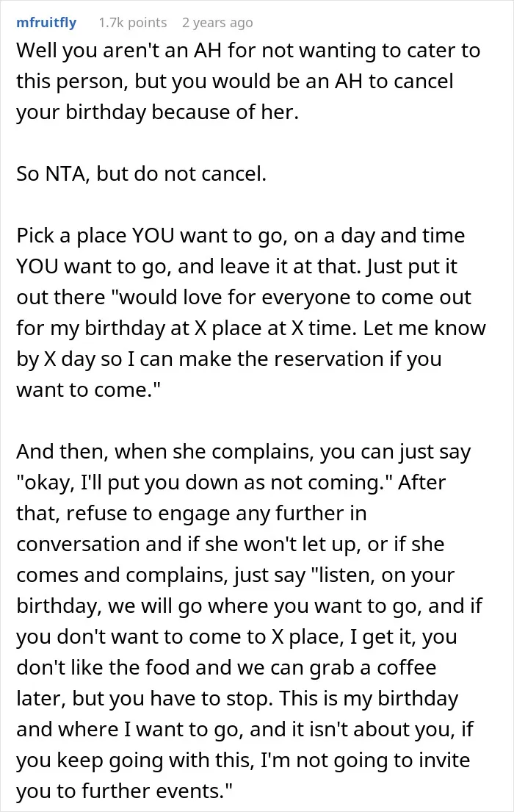This screenshot has height=812, width=514.
Task: Click the line starting 'out there "would love for everyone'
Action: click(x=243, y=298)
